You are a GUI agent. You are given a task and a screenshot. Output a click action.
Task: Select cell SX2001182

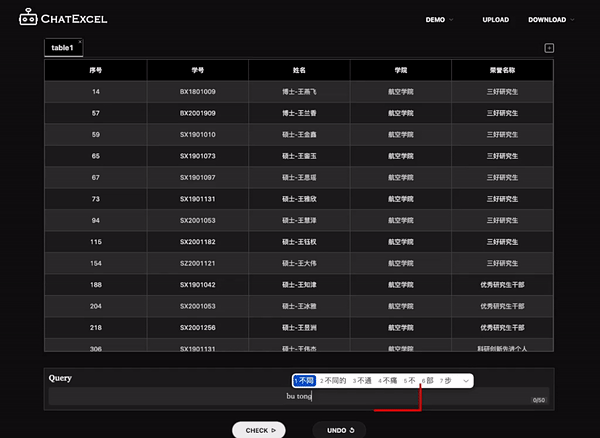(197, 242)
